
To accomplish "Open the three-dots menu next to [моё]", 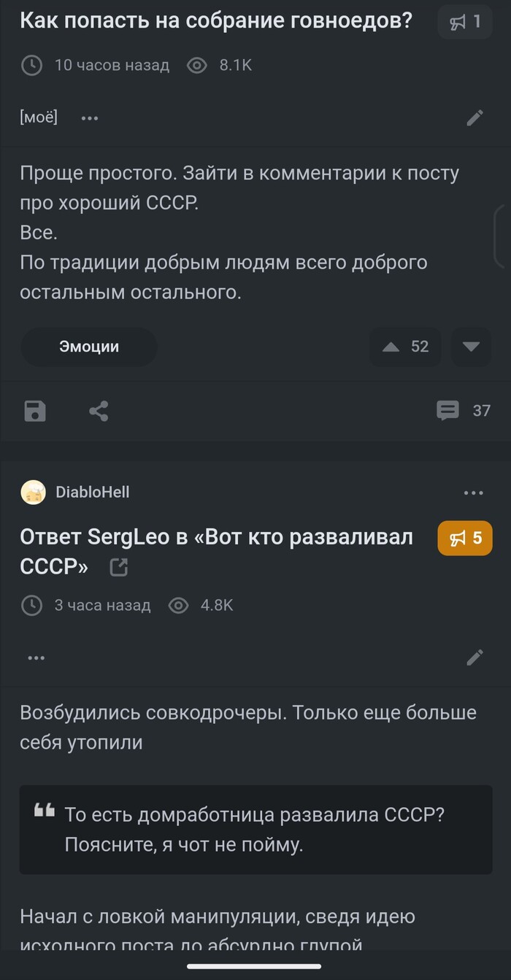I will coord(89,117).
